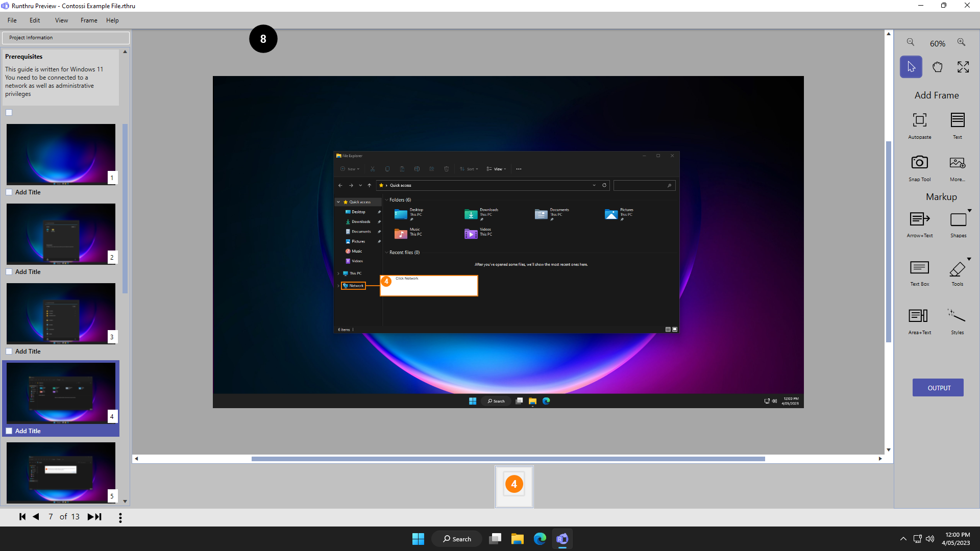Open the Frame menu
This screenshot has width=980, height=551.
pos(89,20)
